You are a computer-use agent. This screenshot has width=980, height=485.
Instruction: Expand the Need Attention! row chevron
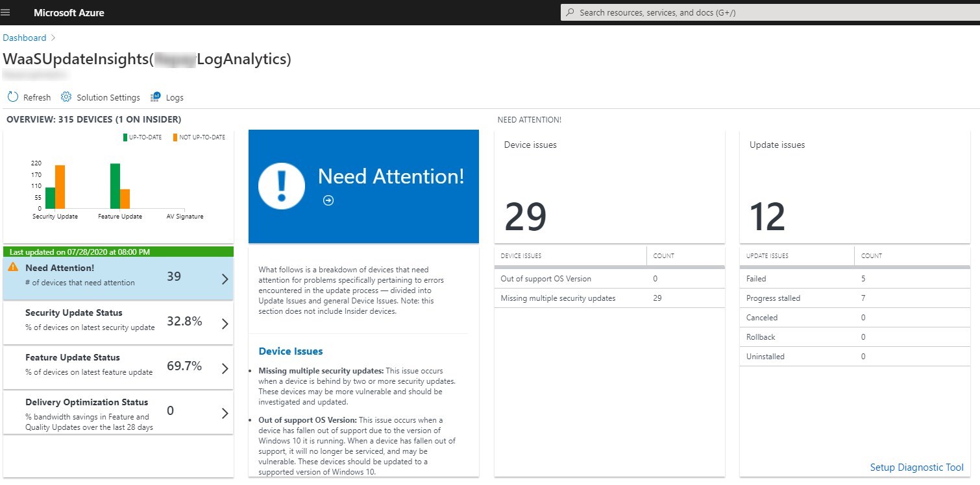[x=225, y=279]
